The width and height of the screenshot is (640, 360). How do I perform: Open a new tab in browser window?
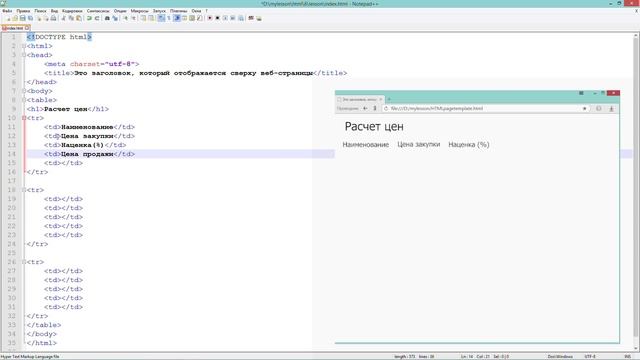(x=389, y=99)
